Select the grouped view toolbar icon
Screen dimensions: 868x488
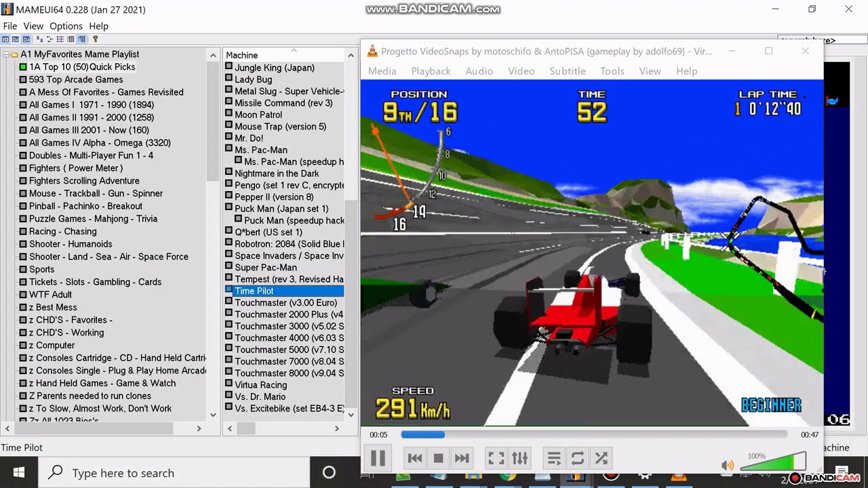tap(81, 39)
